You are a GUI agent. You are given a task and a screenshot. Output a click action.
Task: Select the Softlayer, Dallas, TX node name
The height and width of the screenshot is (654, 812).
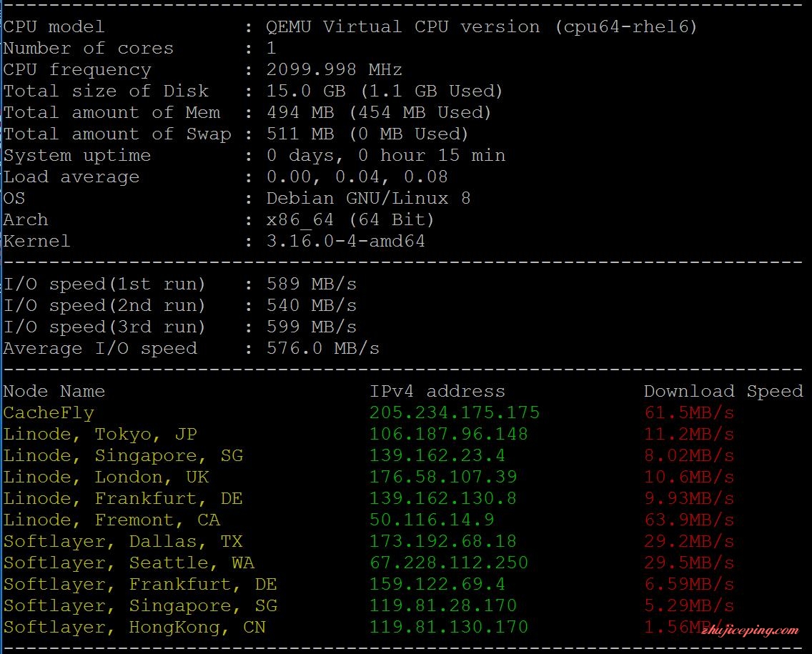point(123,542)
